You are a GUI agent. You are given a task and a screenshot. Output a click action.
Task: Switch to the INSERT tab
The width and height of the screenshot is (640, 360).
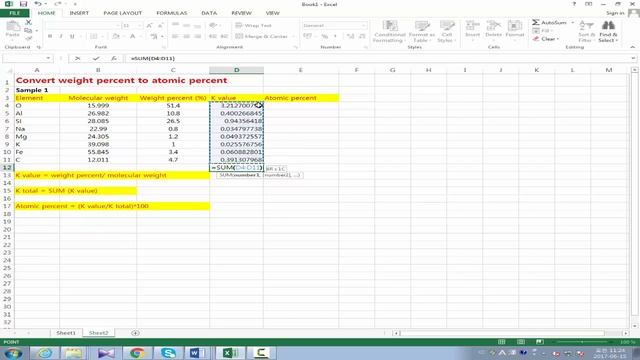point(79,13)
